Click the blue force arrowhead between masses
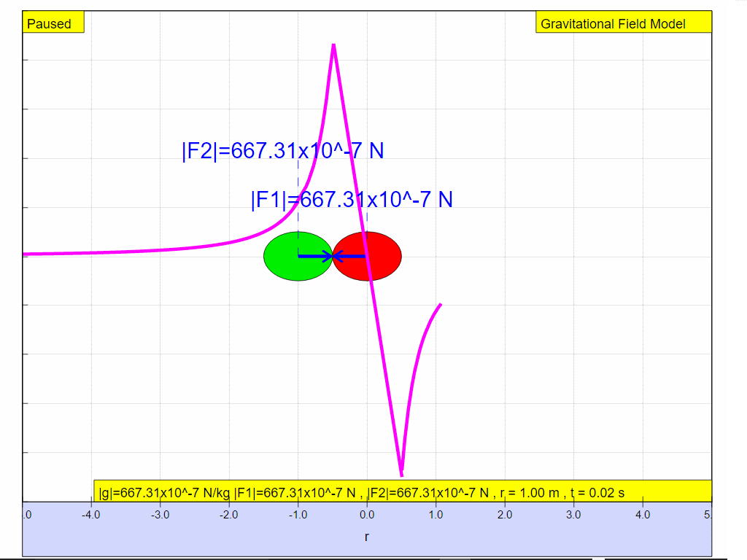Viewport: 747px width, 560px height. (334, 256)
